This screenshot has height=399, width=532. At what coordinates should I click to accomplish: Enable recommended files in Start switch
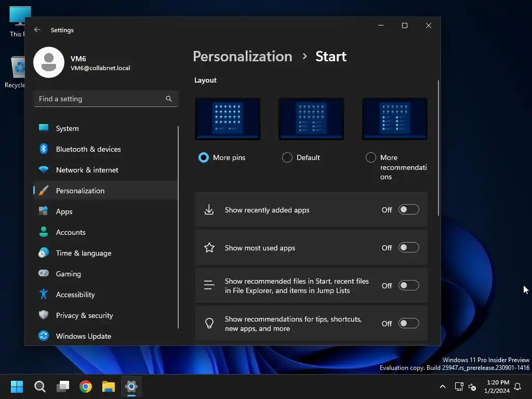pos(408,285)
